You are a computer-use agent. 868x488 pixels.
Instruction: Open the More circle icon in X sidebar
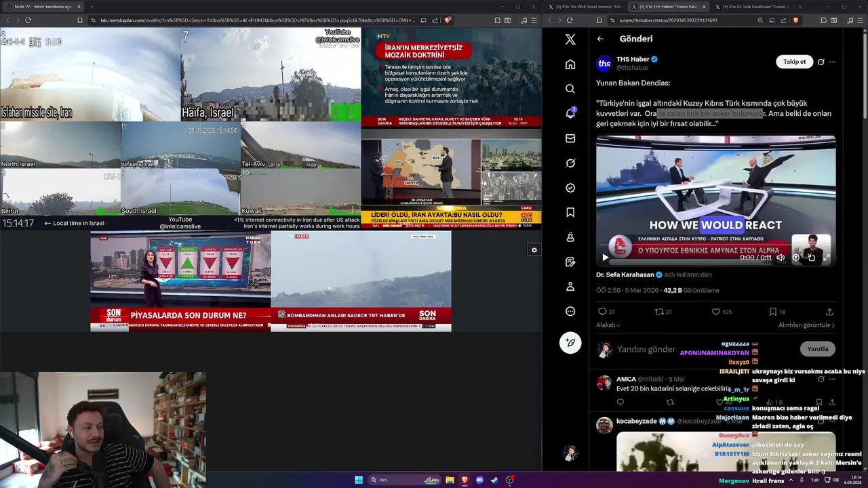pyautogui.click(x=570, y=311)
